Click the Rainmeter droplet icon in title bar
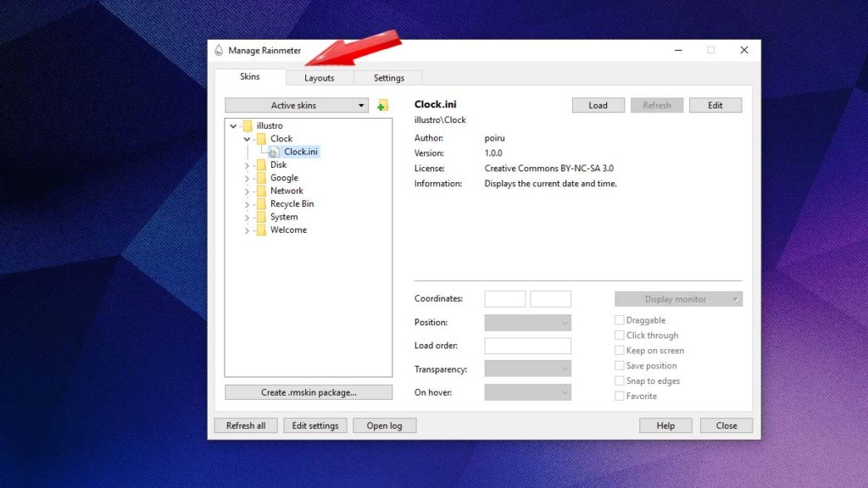 click(x=219, y=51)
